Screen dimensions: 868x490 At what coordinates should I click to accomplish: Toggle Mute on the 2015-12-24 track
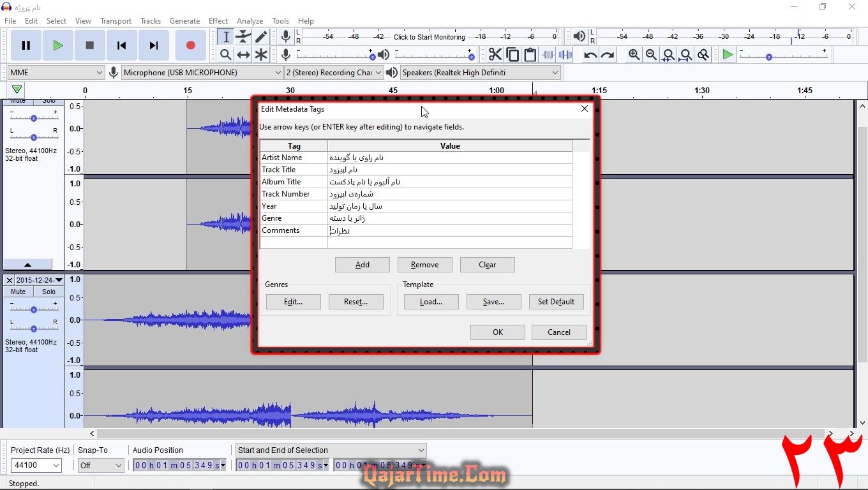18,292
